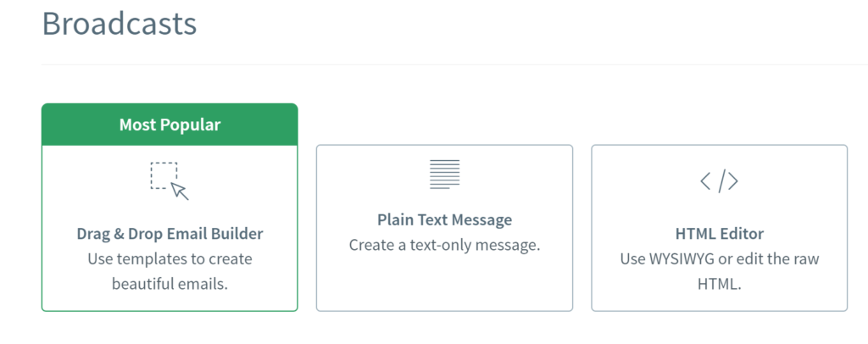Viewport: 868px width, 344px height.
Task: Click "Create a text-only message" description
Action: [444, 245]
